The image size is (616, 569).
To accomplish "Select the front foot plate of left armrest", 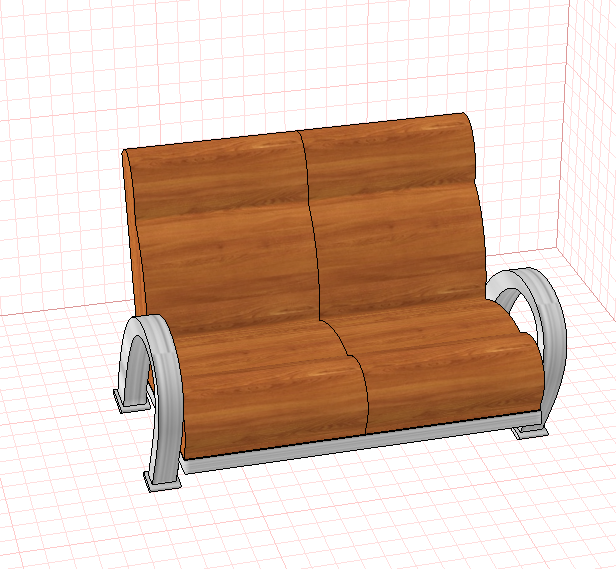I will pyautogui.click(x=162, y=482).
